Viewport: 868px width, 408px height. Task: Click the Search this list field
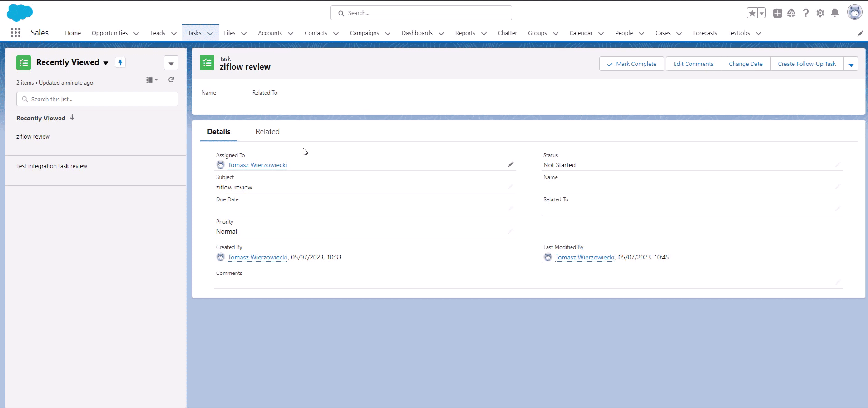(x=98, y=99)
